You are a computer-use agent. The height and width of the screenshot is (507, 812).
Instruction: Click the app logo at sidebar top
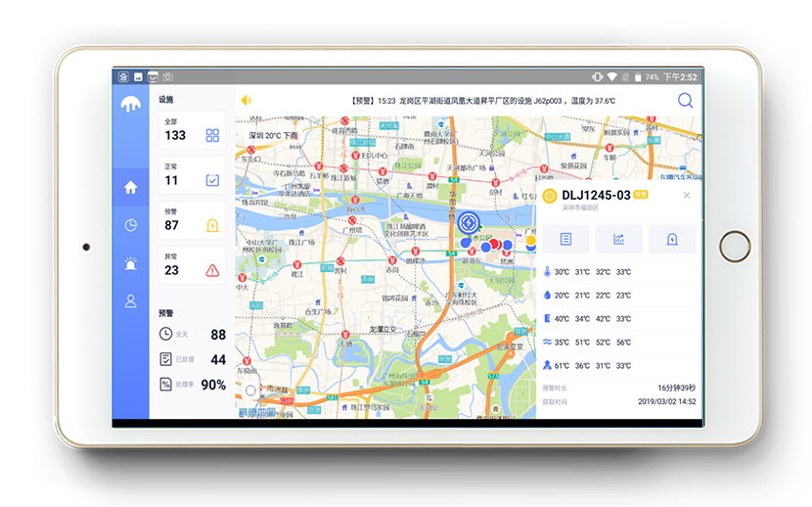point(130,106)
